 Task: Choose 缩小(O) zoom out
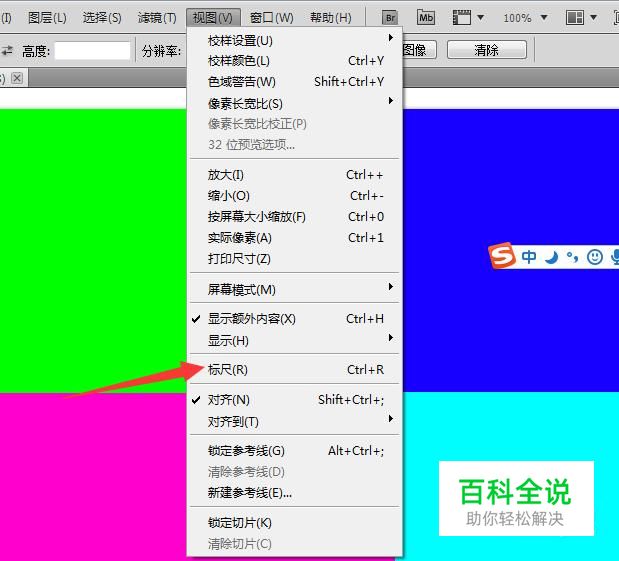(x=294, y=196)
